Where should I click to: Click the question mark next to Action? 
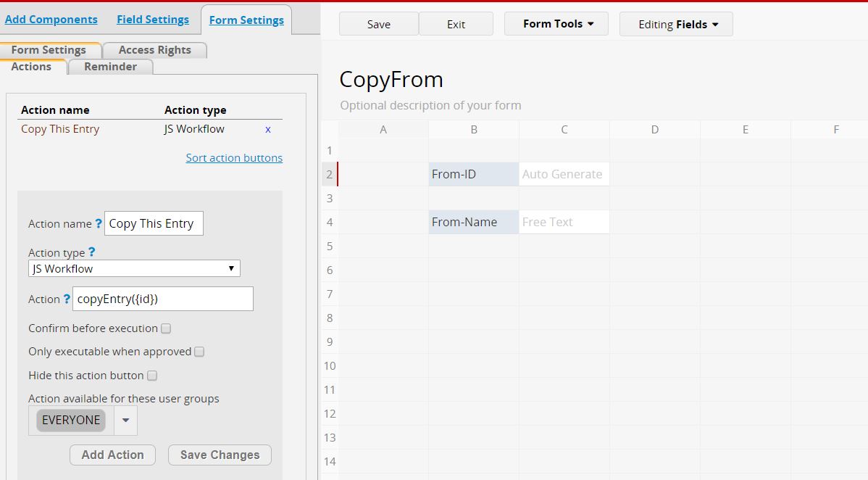pyautogui.click(x=67, y=299)
